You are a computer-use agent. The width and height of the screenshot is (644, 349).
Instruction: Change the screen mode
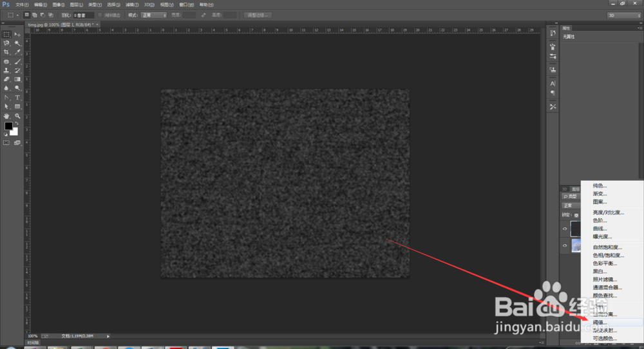coord(17,143)
